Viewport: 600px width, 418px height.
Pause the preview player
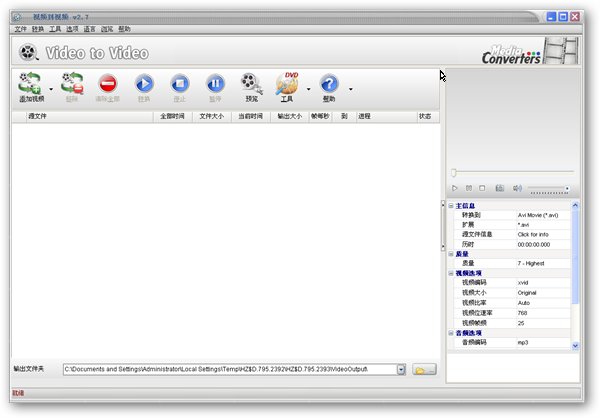click(x=468, y=188)
